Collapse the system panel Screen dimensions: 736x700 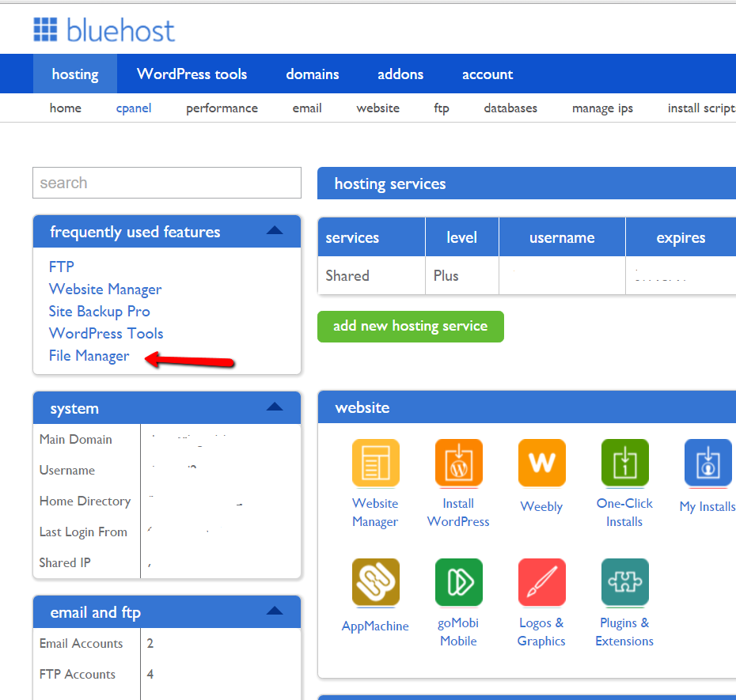pyautogui.click(x=275, y=407)
